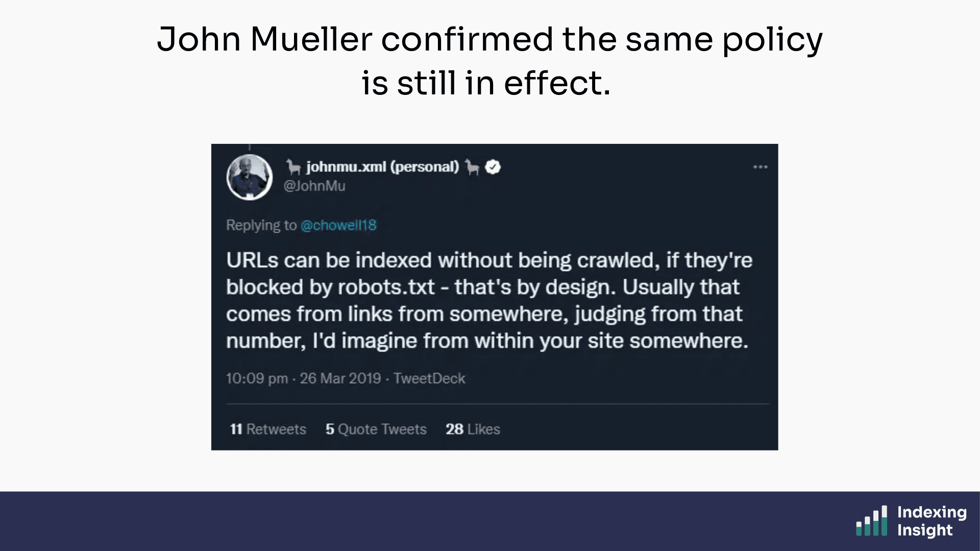Screen dimensions: 980x551
Task: Click the slide heading about John Mueller
Action: click(489, 61)
